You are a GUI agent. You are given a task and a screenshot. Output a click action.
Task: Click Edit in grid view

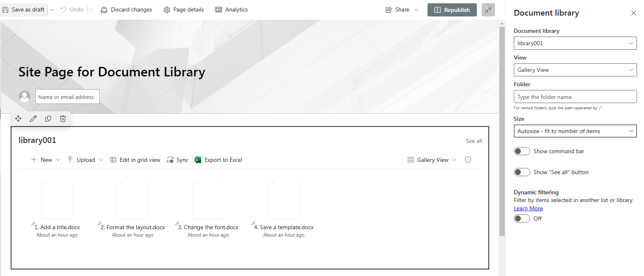coord(135,160)
